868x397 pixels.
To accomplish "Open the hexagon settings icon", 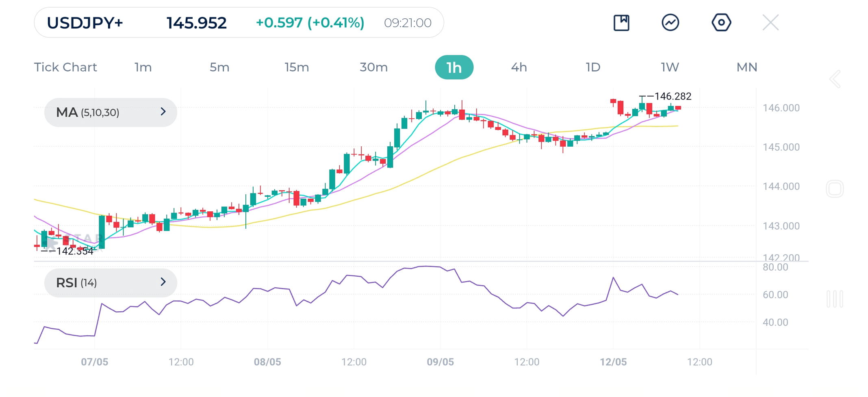I will (721, 23).
